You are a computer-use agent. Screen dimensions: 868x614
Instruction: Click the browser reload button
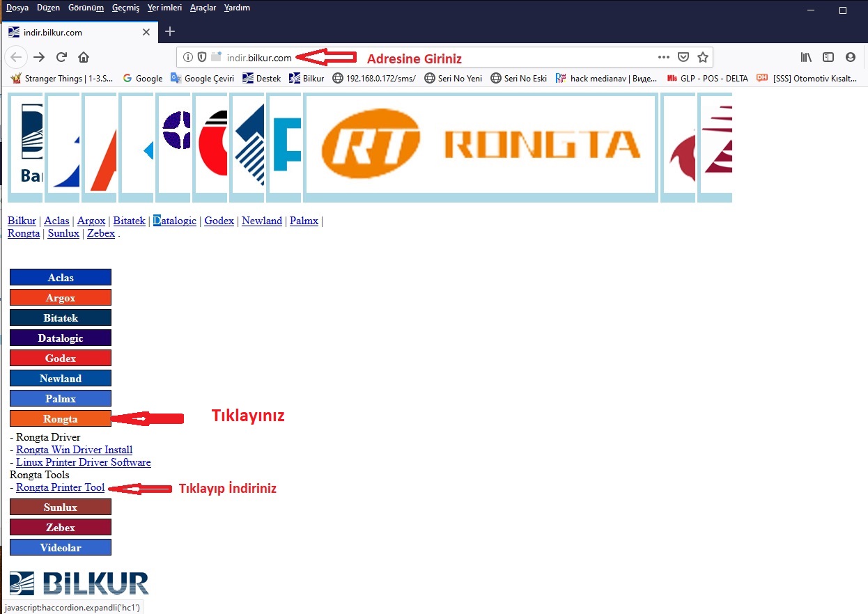pos(61,57)
